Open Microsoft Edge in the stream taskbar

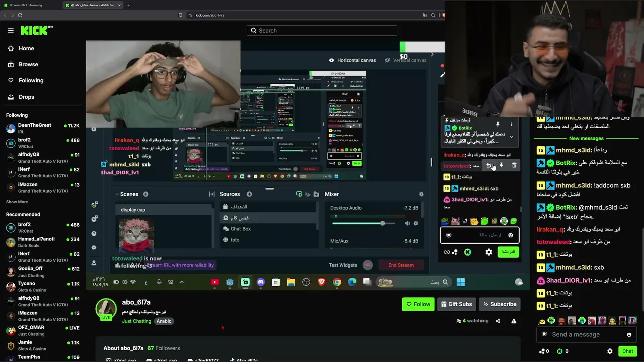coord(352,282)
